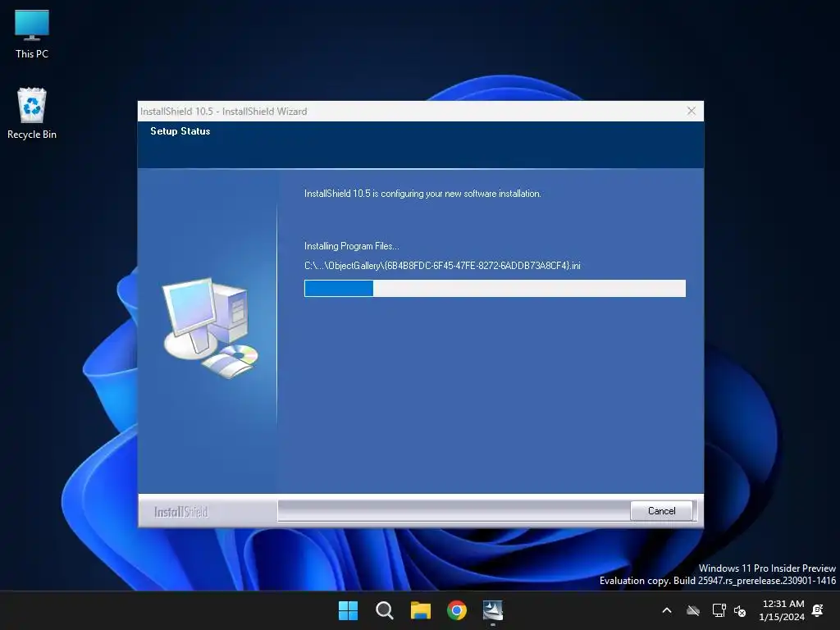Launch Google Chrome from the taskbar
840x630 pixels.
click(457, 610)
